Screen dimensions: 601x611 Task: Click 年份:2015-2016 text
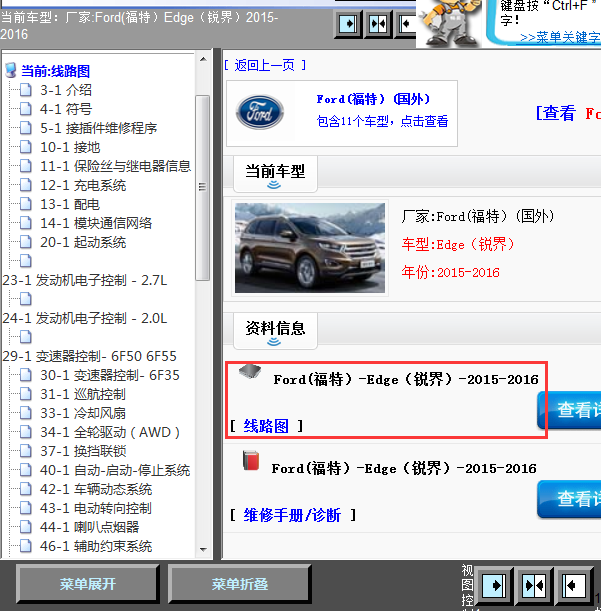click(x=451, y=272)
